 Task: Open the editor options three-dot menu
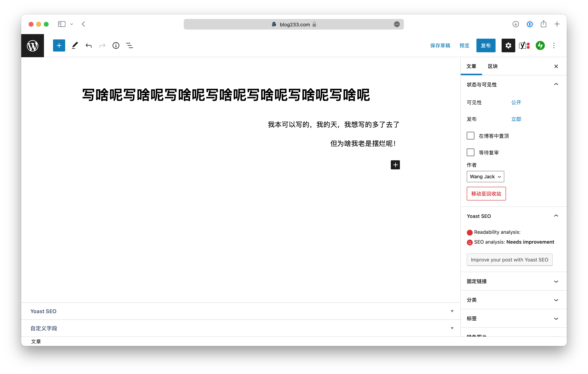554,45
